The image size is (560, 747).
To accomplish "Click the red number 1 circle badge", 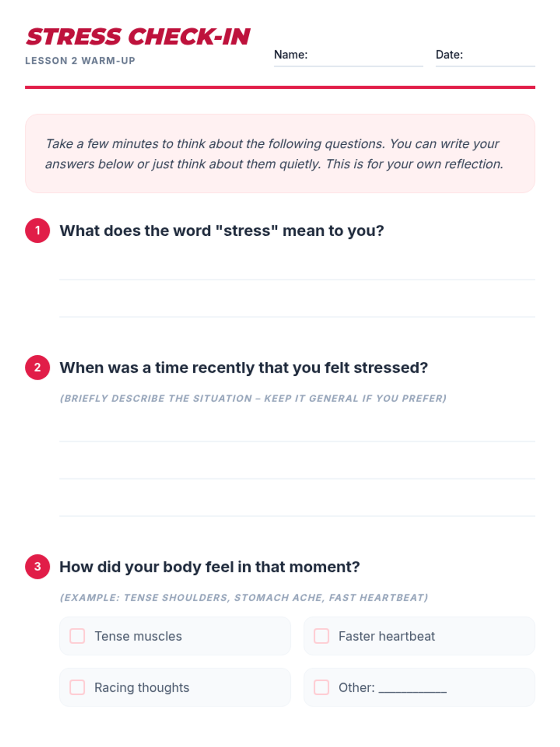I will [x=37, y=231].
